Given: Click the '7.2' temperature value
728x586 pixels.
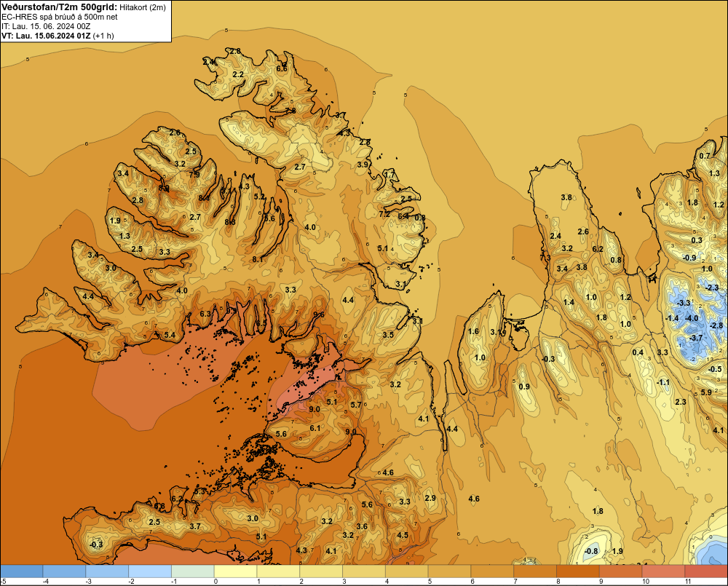Looking at the screenshot, I should pos(384,214).
